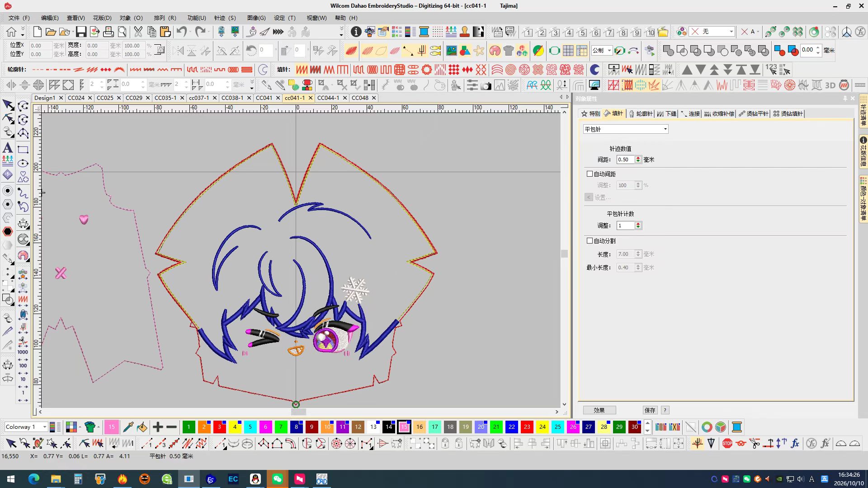Click the red STOP icon
Viewport: 868px width, 488px height.
tap(727, 443)
